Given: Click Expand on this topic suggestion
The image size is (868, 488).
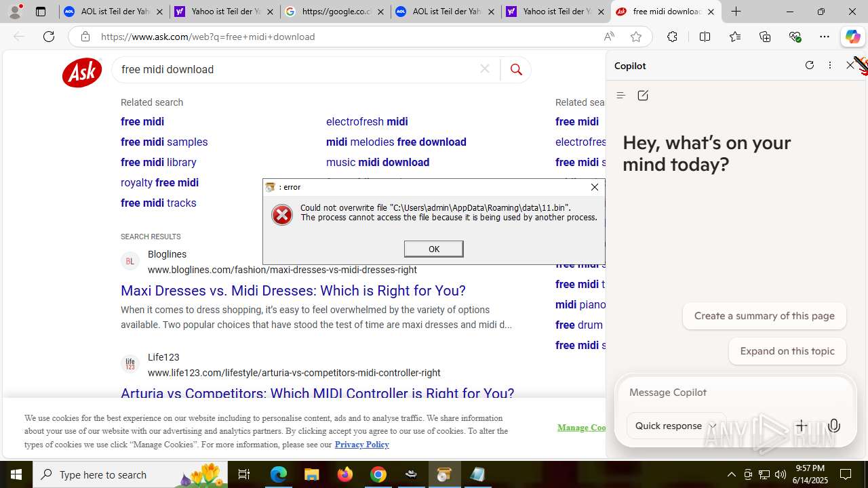Looking at the screenshot, I should click(787, 351).
